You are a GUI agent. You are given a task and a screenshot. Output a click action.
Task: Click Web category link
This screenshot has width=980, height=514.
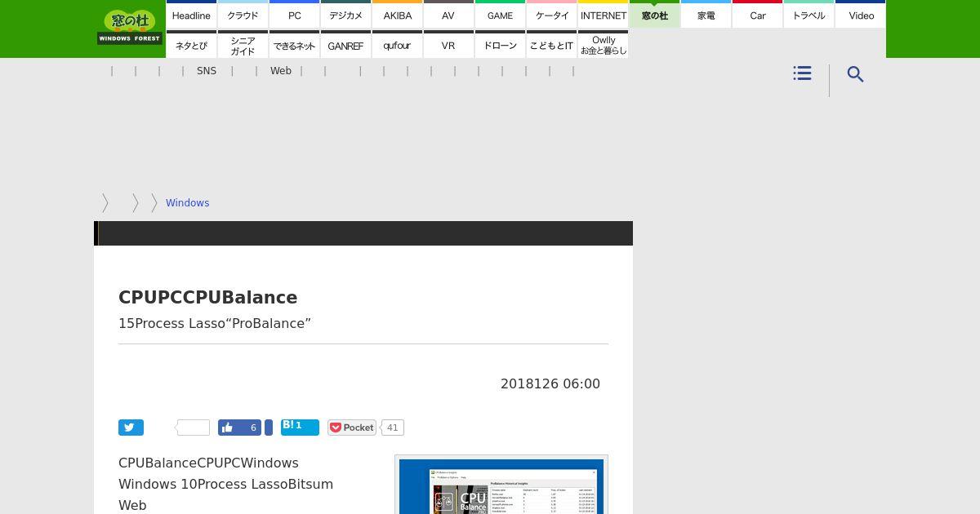tap(281, 71)
